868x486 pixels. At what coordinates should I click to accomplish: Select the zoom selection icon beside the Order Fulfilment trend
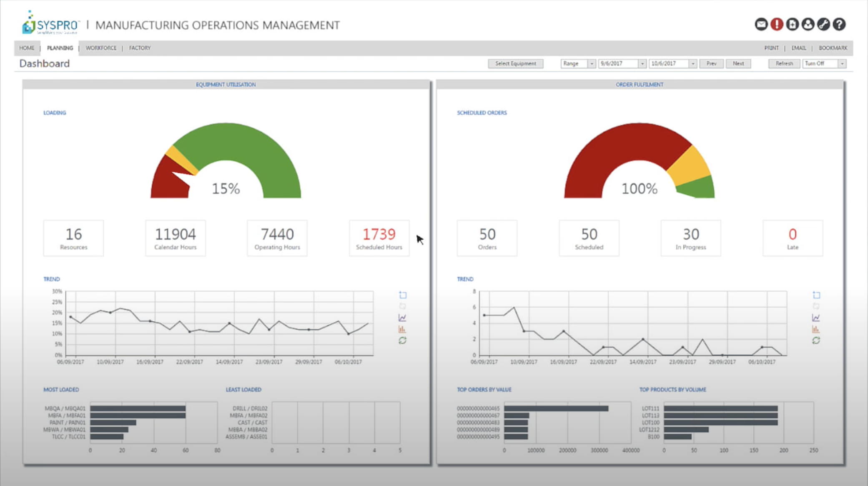coord(817,295)
